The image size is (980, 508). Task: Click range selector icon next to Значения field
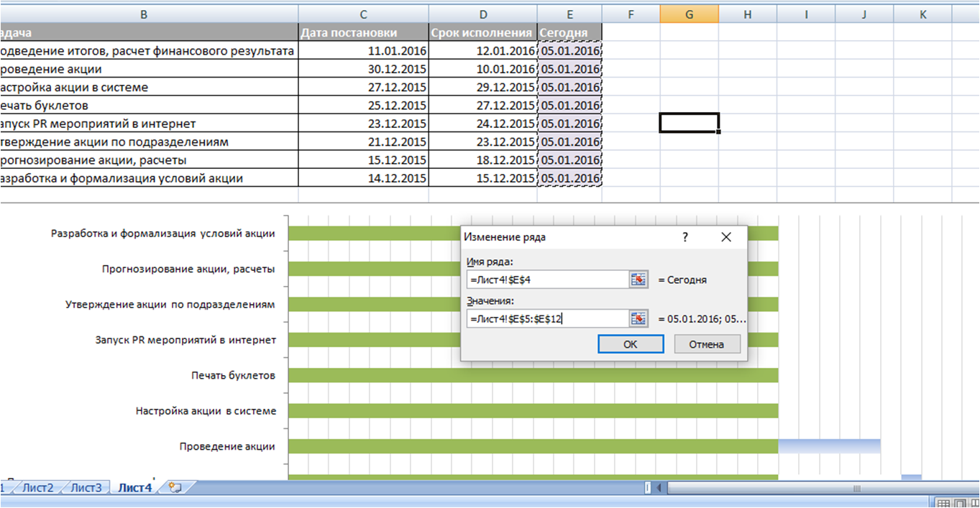point(638,318)
